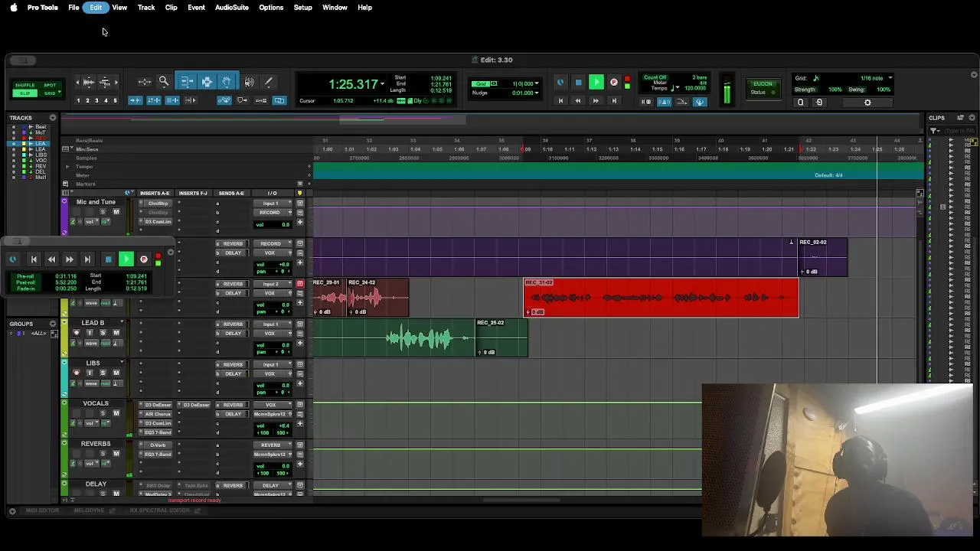980x551 pixels.
Task: Click Return to Zero in main transport
Action: coord(560,101)
